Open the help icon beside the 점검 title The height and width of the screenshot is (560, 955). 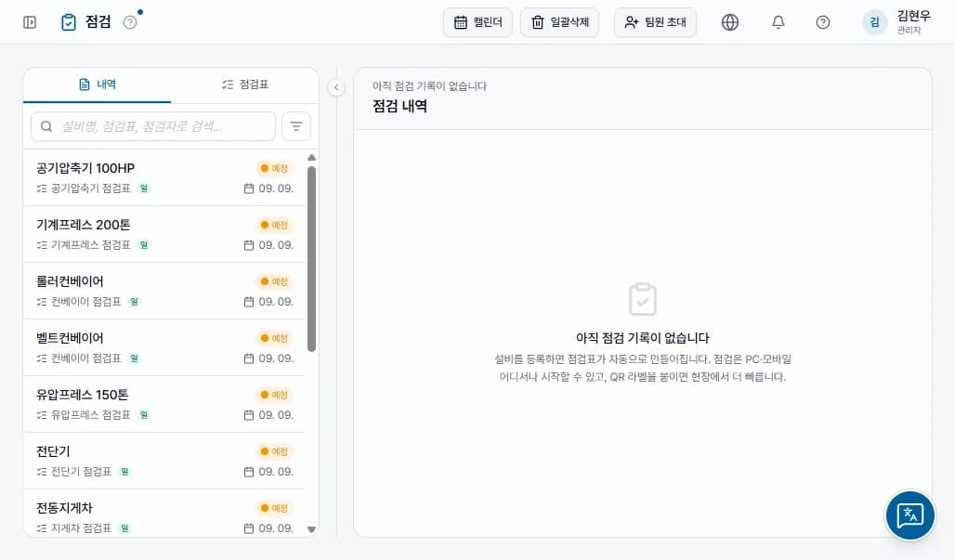[x=130, y=22]
